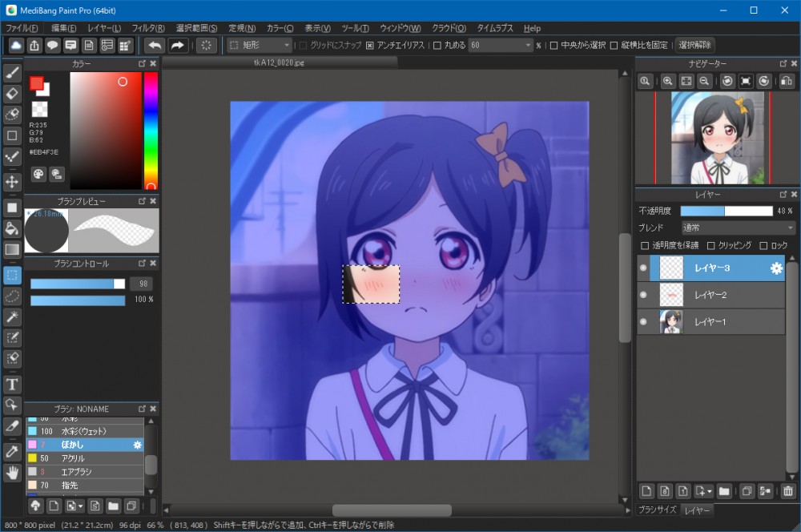Select the エアブラシ brush

click(x=85, y=472)
